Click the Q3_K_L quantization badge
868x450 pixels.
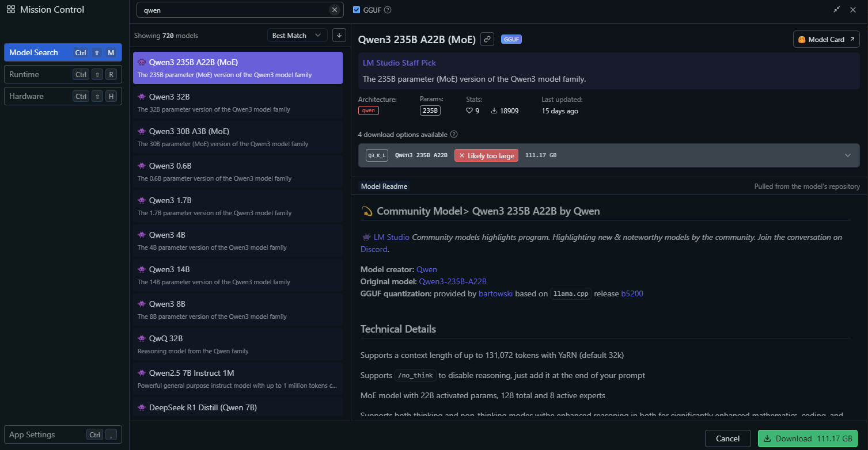377,155
